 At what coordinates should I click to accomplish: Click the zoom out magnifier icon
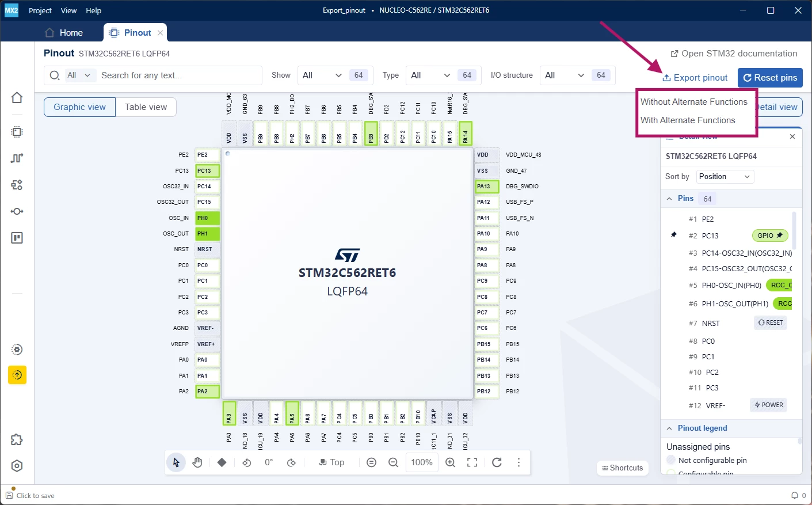[393, 462]
